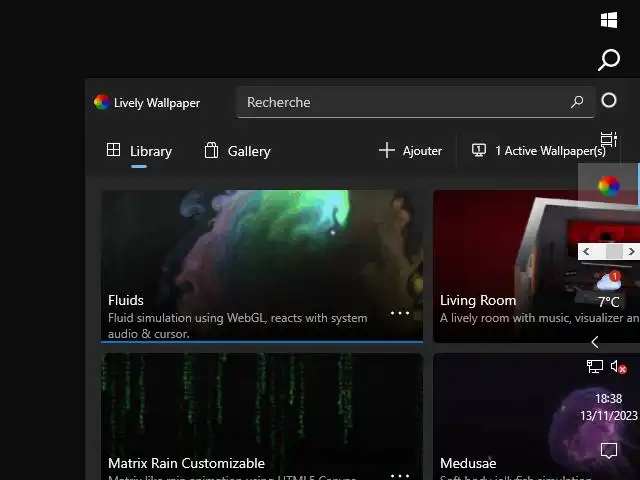Select the Living Room wallpaper thumbnail
Image resolution: width=640 pixels, height=480 pixels.
coord(536,266)
